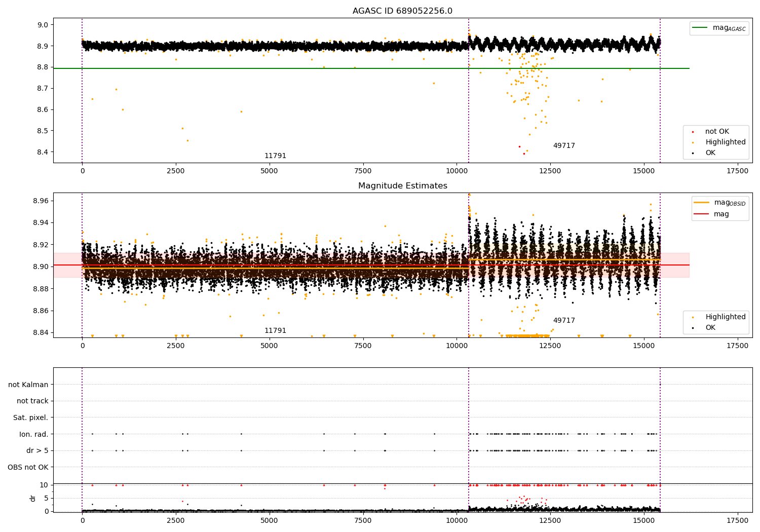The image size is (760, 532).
Task: Click the 'not track' row label
Action: coord(32,401)
